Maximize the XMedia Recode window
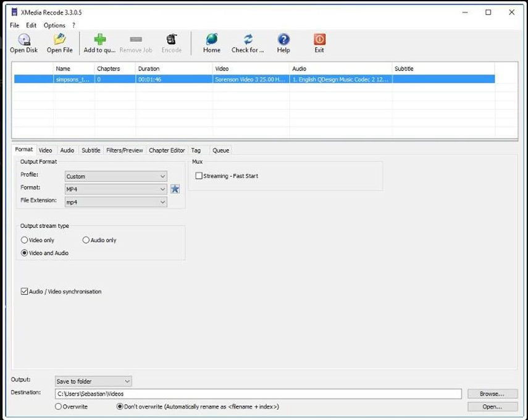 (x=488, y=12)
